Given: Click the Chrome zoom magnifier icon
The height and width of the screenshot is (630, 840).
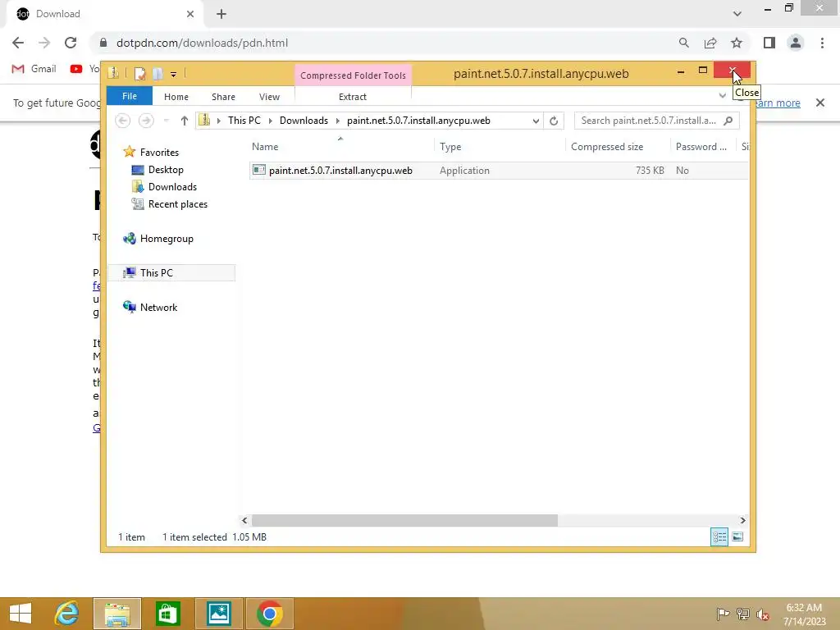Looking at the screenshot, I should [683, 43].
